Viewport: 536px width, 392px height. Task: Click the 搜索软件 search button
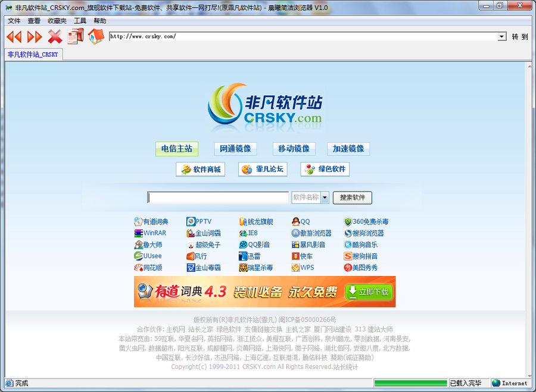(x=353, y=197)
